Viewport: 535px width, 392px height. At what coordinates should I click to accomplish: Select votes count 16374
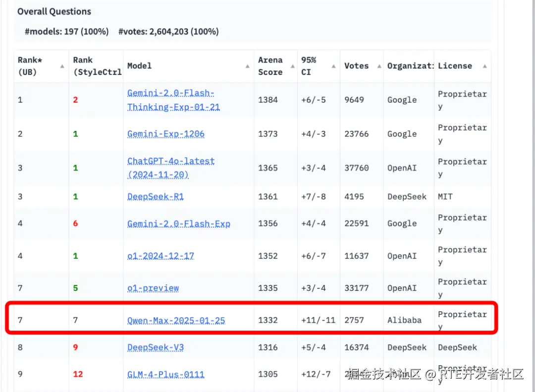(357, 347)
